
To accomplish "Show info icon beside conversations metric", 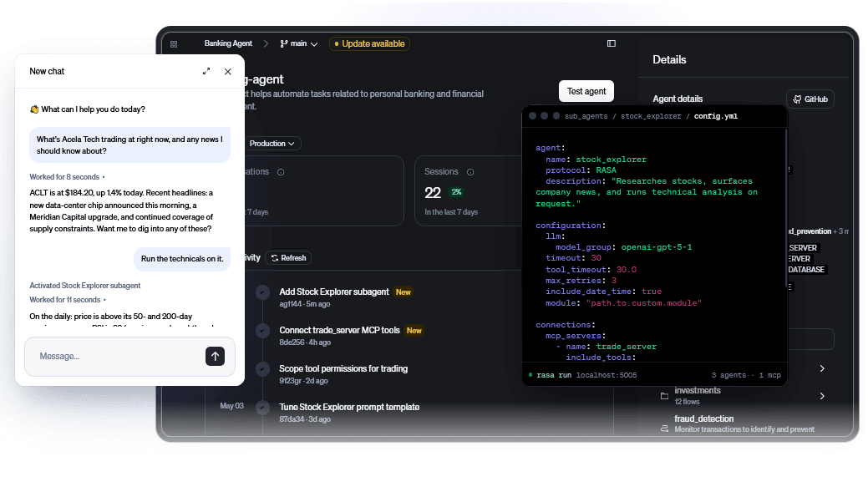I will [x=281, y=172].
